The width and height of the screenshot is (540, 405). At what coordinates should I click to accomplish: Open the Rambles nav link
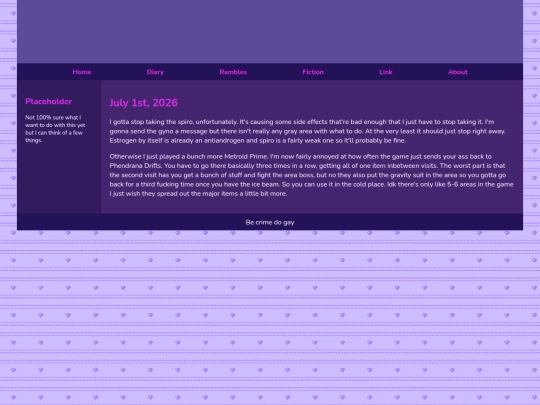233,72
